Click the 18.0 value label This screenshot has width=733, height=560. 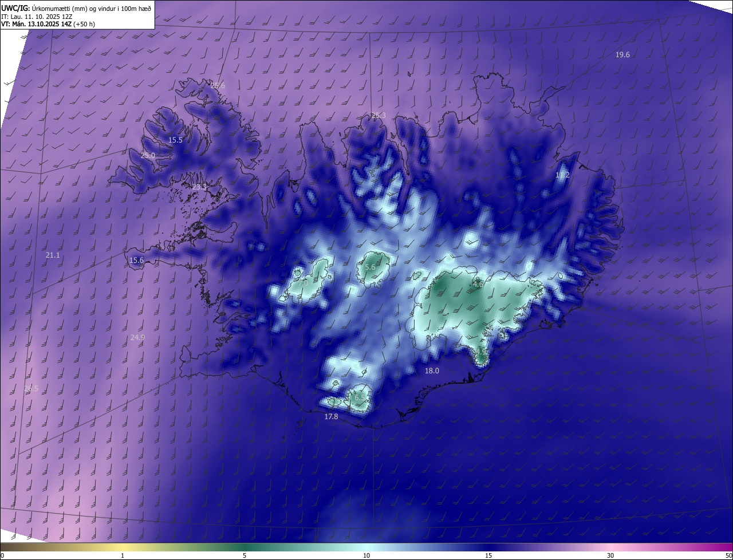[x=432, y=371]
